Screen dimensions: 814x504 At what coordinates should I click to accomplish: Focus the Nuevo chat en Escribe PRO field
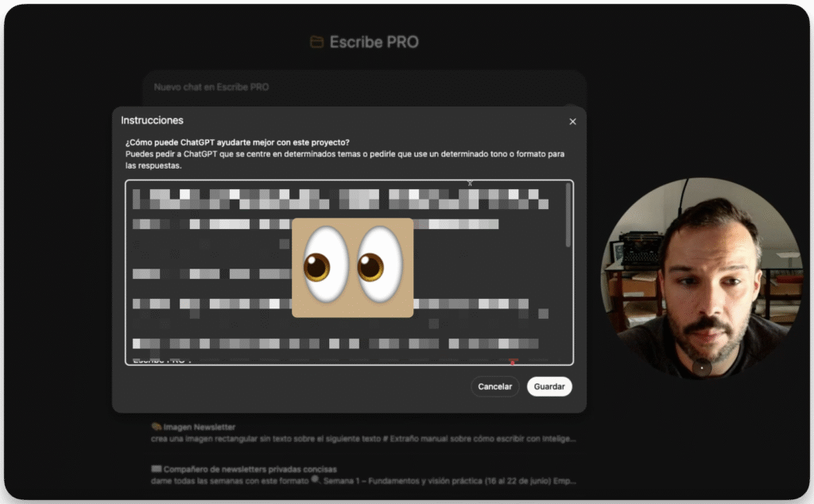[x=318, y=87]
